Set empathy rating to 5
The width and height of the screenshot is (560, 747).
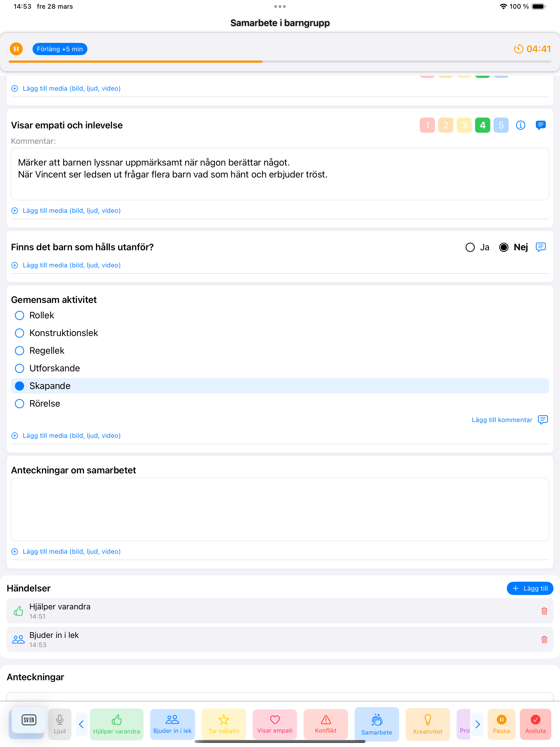click(x=501, y=125)
